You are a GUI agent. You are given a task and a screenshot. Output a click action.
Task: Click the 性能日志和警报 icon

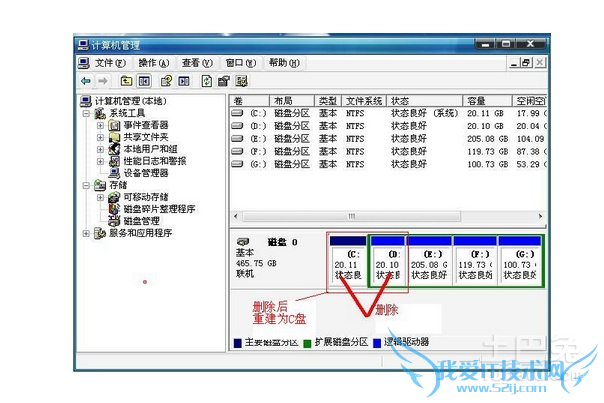[114, 161]
